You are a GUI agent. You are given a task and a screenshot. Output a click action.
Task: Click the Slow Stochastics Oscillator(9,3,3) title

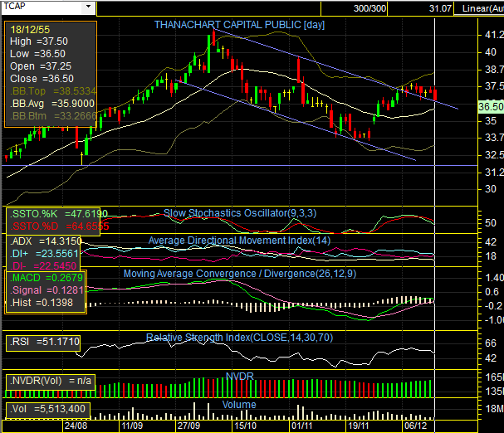(x=240, y=213)
